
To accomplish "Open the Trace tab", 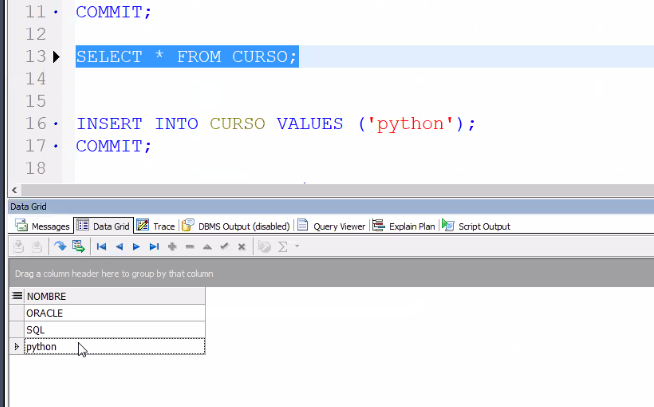I will coord(156,226).
